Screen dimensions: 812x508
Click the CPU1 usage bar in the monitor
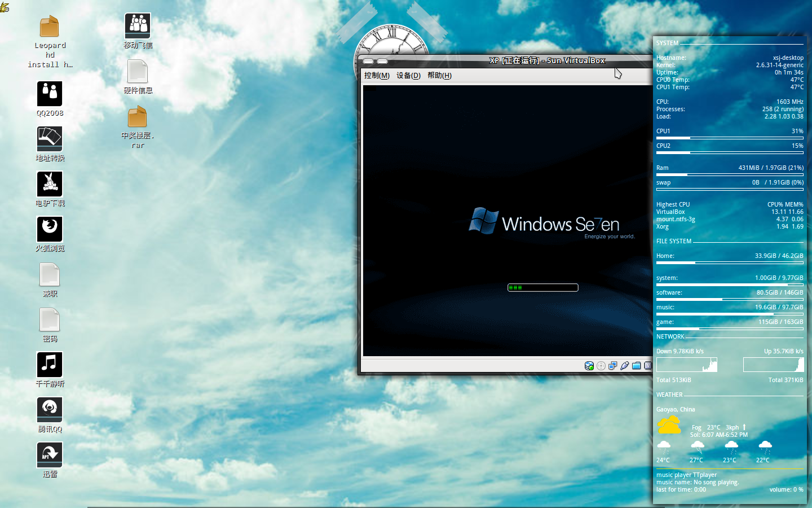point(730,138)
